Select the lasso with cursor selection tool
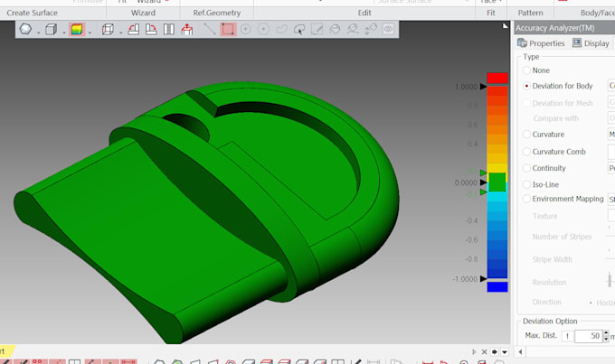This screenshot has width=615, height=364. 299,30
